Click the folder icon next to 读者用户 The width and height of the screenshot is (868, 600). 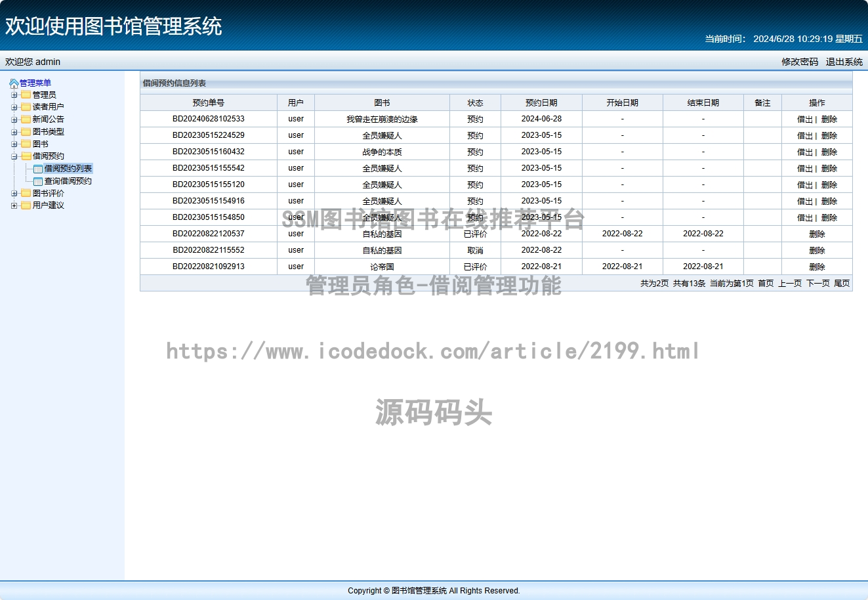26,107
